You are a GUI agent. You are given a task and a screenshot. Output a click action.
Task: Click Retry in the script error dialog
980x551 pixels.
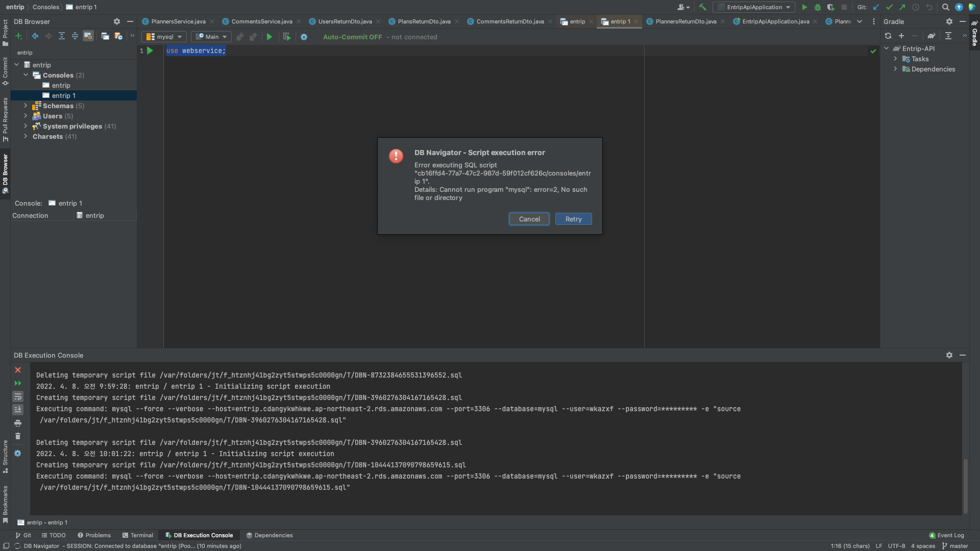coord(573,219)
